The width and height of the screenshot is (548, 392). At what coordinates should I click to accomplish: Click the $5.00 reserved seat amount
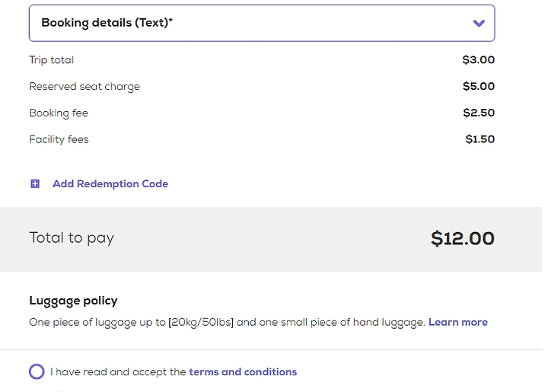479,86
